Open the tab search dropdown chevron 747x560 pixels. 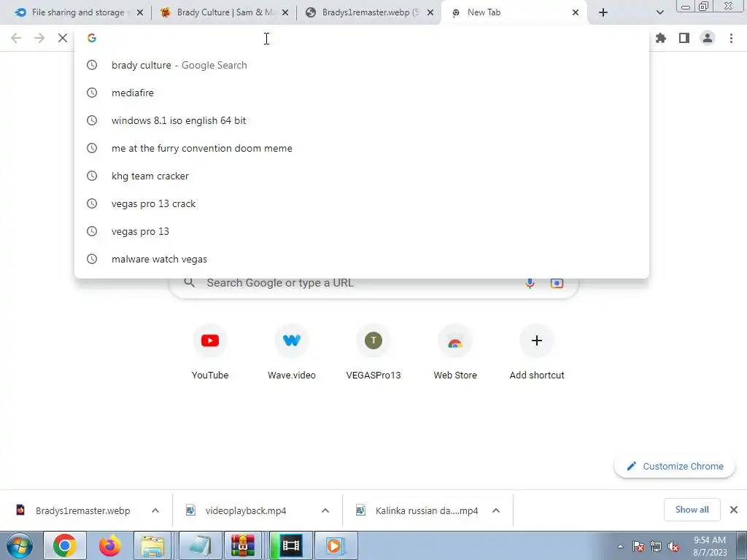pos(659,12)
